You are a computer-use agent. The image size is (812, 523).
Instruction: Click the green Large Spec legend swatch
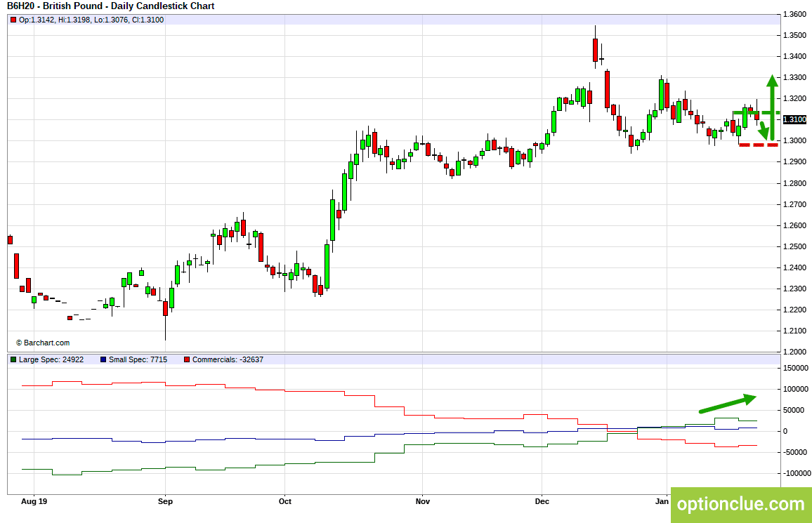(x=13, y=359)
